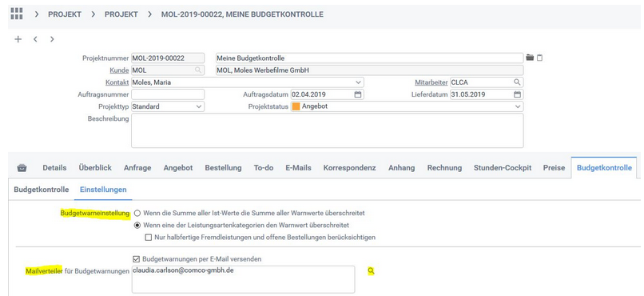Click the plus icon to add new record
This screenshot has height=296, width=644.
coord(18,39)
